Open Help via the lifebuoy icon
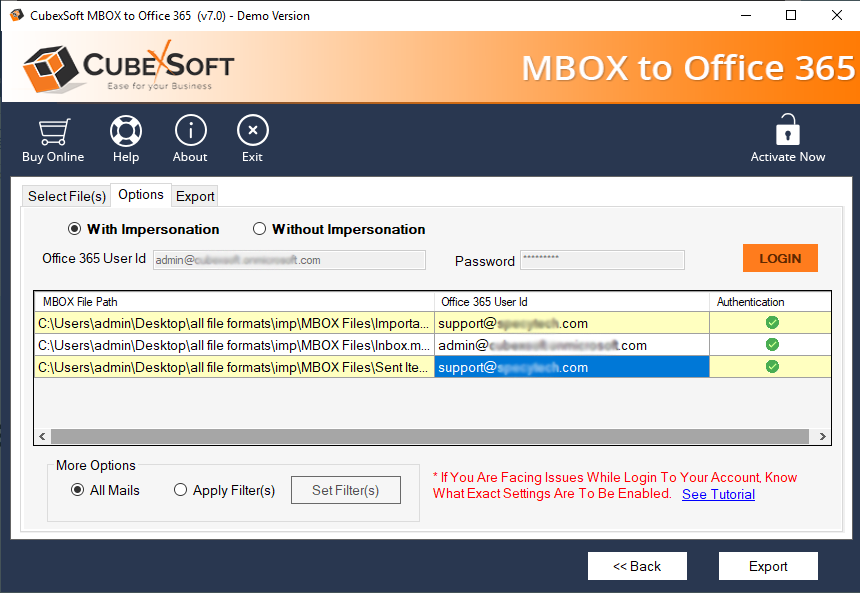 (x=126, y=131)
